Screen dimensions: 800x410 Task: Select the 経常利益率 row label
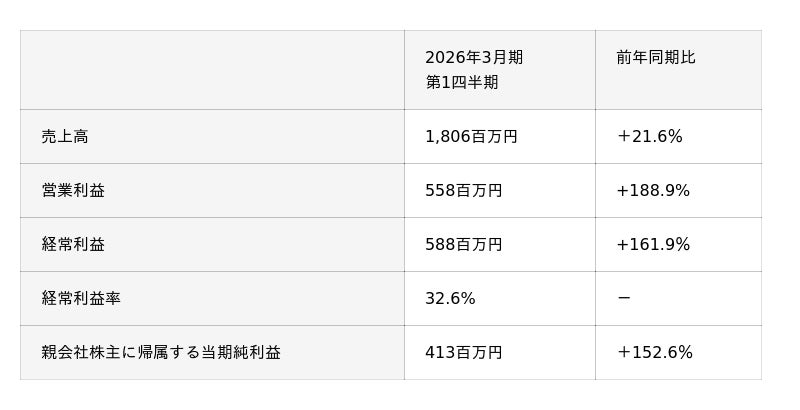click(81, 299)
